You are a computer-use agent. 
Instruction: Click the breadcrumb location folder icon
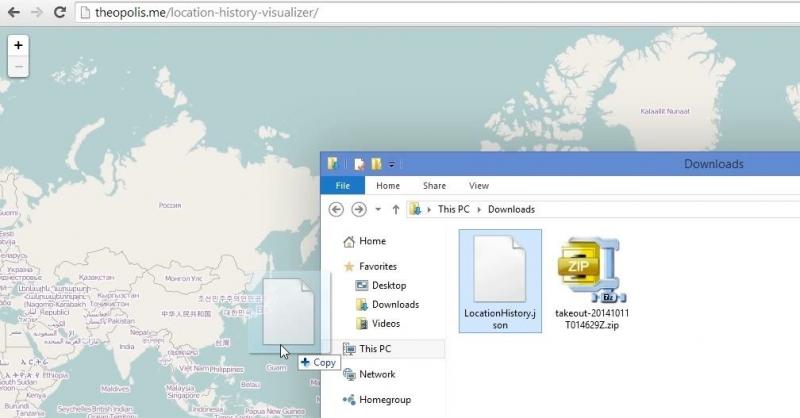pos(415,209)
